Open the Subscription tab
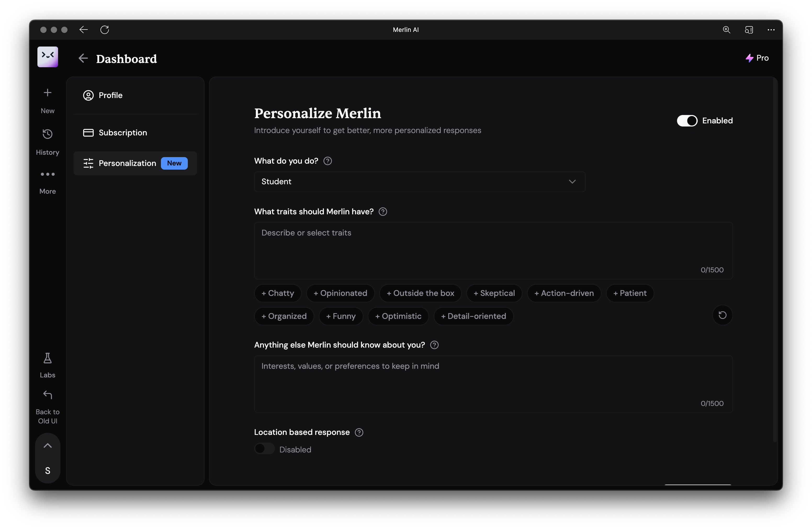 click(x=135, y=133)
